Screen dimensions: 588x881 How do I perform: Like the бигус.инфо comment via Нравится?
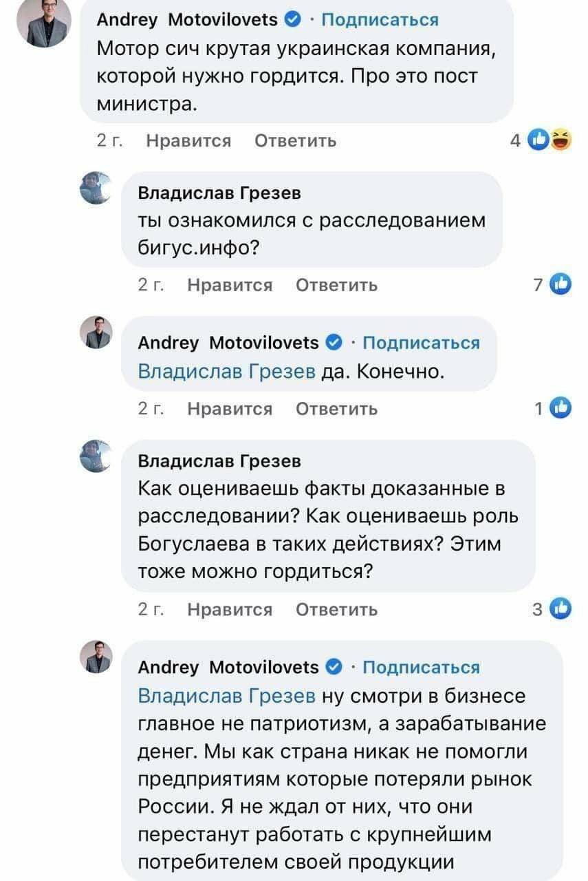[230, 285]
